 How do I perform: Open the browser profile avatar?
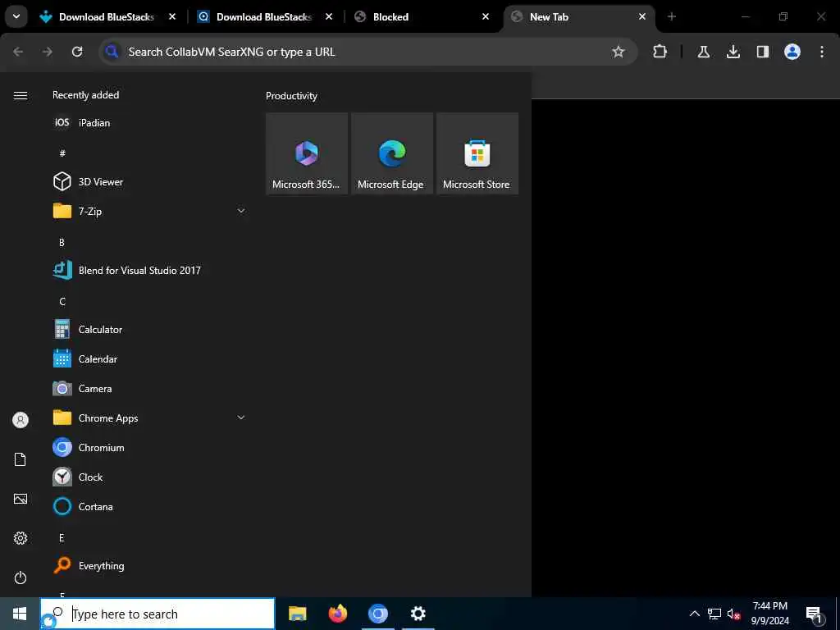click(x=792, y=52)
